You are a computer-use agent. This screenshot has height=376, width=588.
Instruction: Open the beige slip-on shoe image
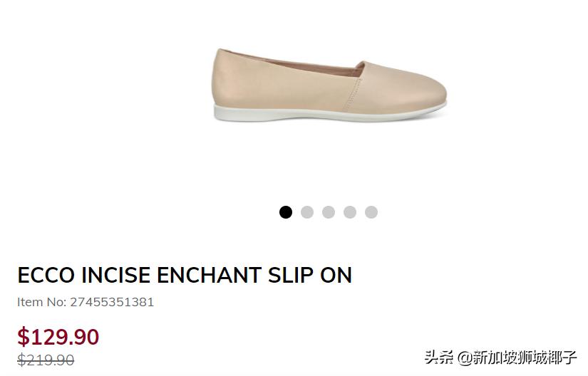coord(329,85)
